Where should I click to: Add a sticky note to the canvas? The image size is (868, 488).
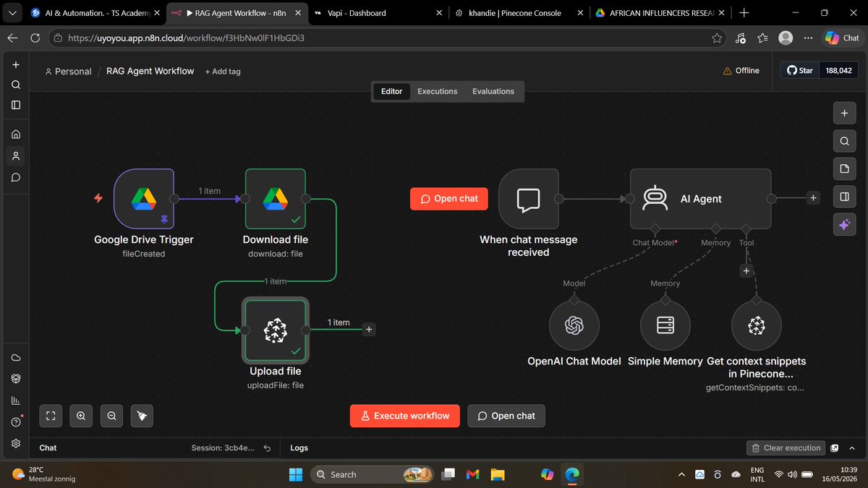pyautogui.click(x=844, y=168)
